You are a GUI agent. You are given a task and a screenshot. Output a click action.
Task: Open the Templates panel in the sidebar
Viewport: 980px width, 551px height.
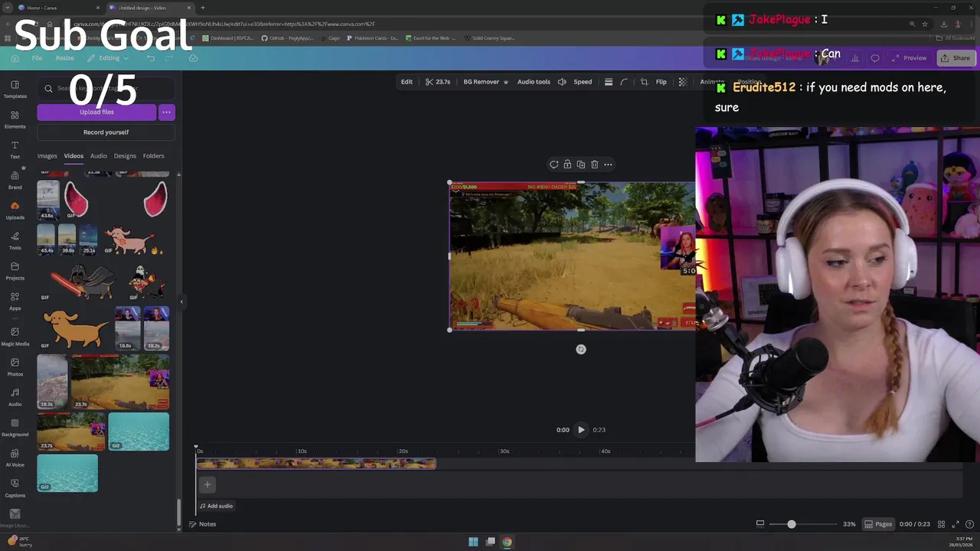(x=15, y=89)
